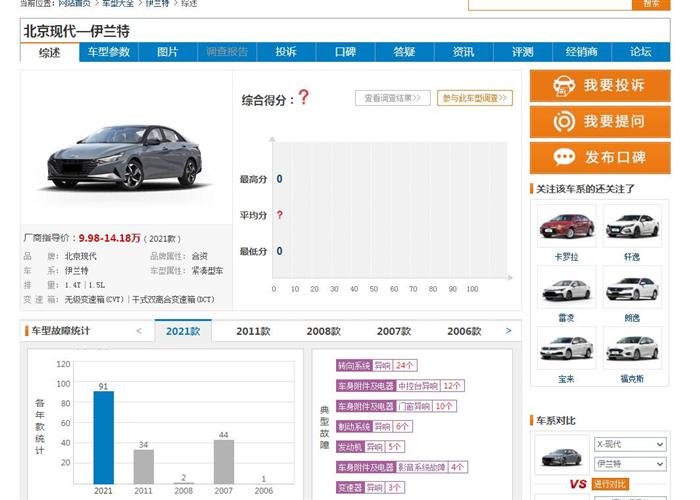Click the 影音系统故障 4个 fault tag
This screenshot has height=500, width=700.
point(402,467)
